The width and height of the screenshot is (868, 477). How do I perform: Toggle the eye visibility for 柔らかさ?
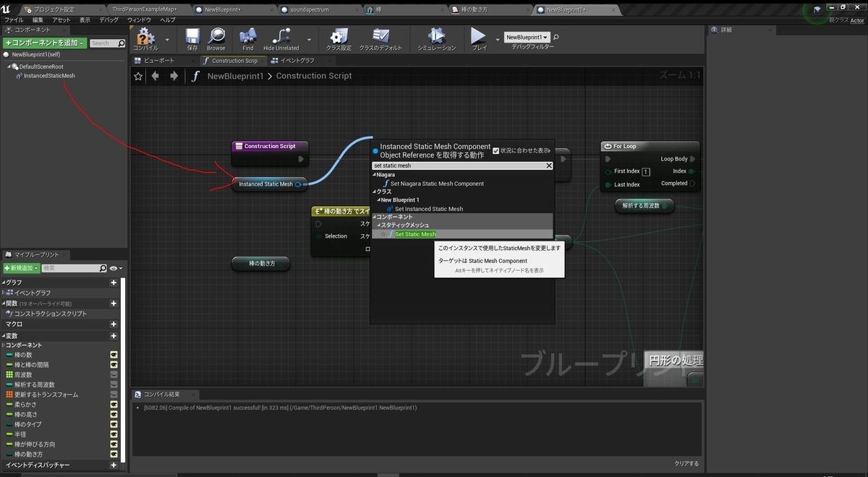114,405
